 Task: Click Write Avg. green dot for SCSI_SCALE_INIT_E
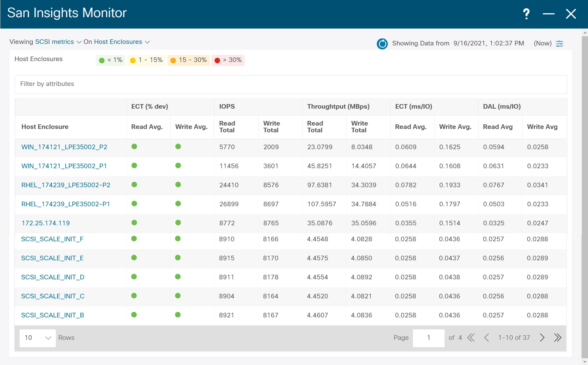(x=178, y=258)
